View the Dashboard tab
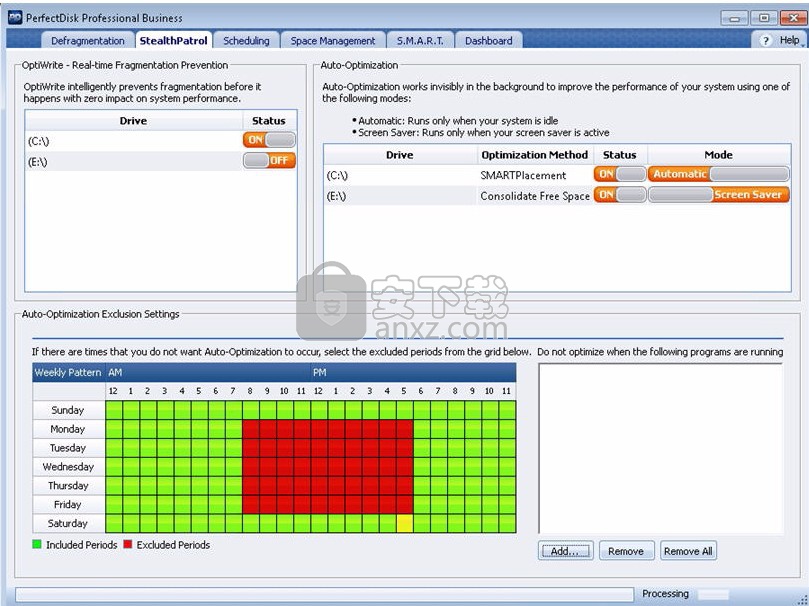Image resolution: width=809 pixels, height=606 pixels. 489,41
